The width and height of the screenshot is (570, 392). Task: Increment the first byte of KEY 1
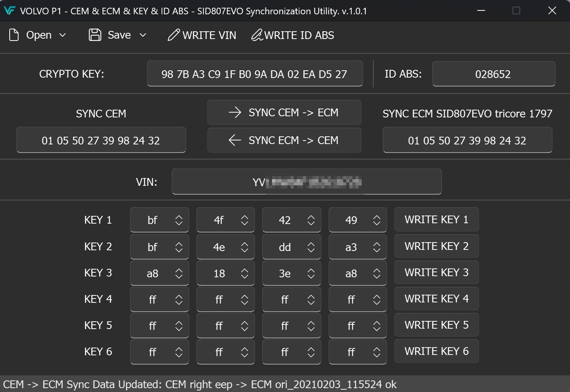(179, 217)
